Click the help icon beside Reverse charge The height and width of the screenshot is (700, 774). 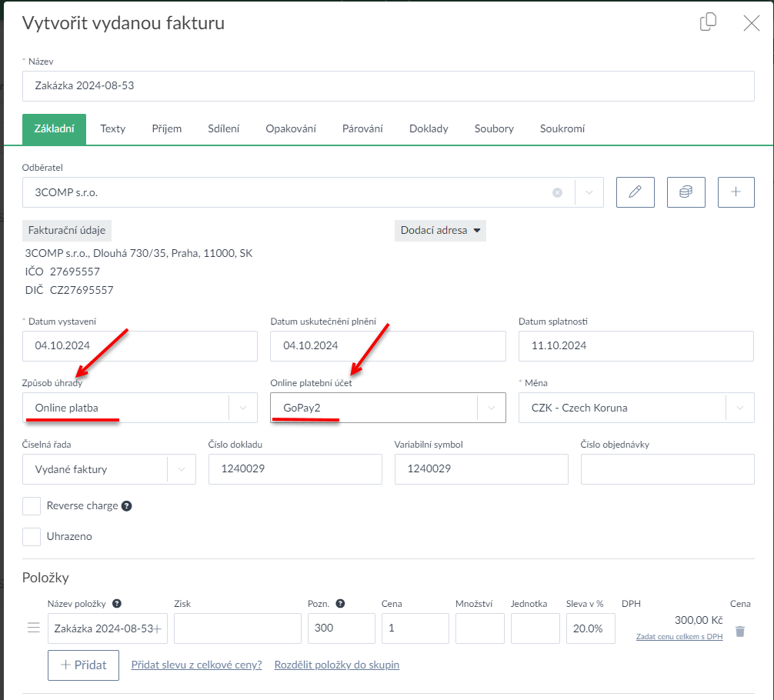point(127,506)
